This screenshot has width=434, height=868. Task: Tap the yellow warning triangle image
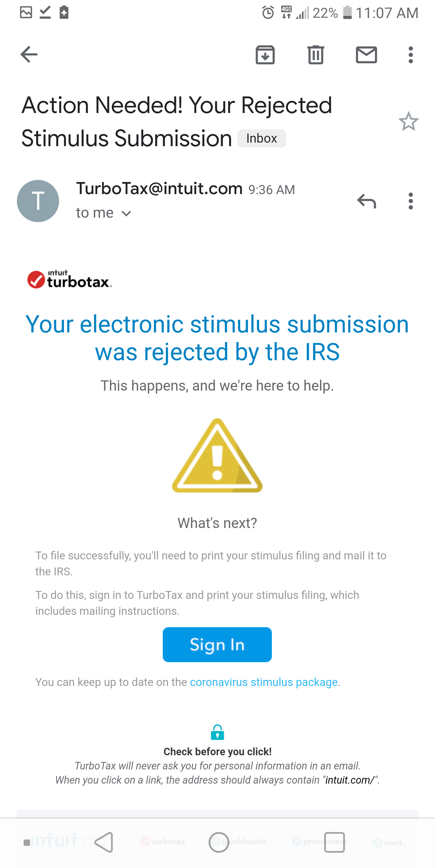[217, 456]
